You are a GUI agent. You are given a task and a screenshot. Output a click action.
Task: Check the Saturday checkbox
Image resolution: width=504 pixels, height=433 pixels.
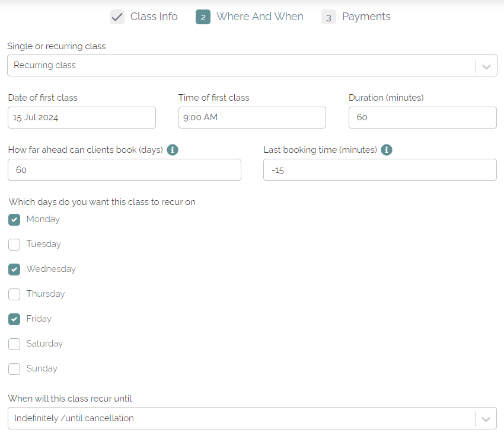click(x=14, y=344)
